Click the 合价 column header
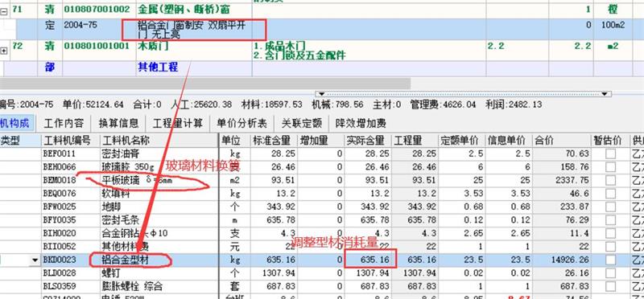 (x=562, y=141)
